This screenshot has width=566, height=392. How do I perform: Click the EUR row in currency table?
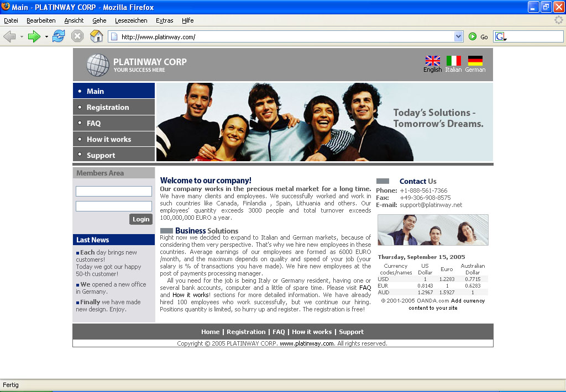[x=433, y=285]
